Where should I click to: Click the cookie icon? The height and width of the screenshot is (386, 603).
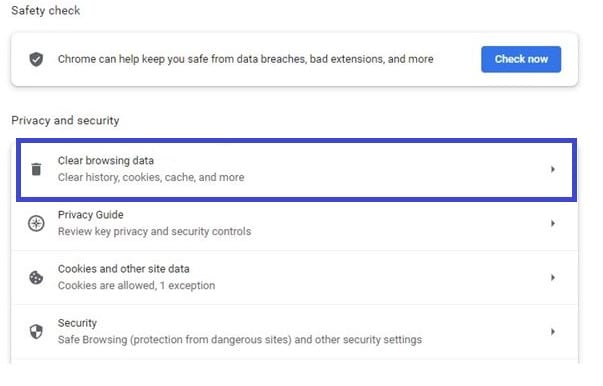[x=36, y=278]
